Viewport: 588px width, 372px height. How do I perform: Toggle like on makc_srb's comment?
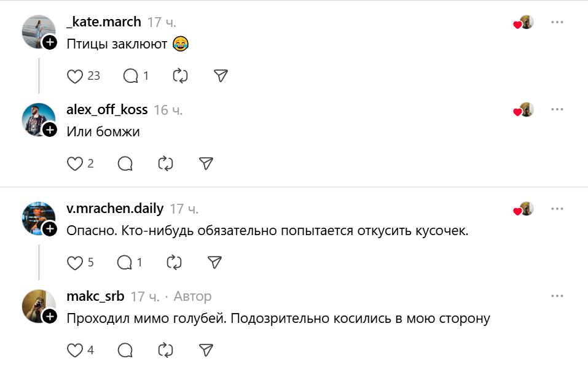click(x=75, y=351)
